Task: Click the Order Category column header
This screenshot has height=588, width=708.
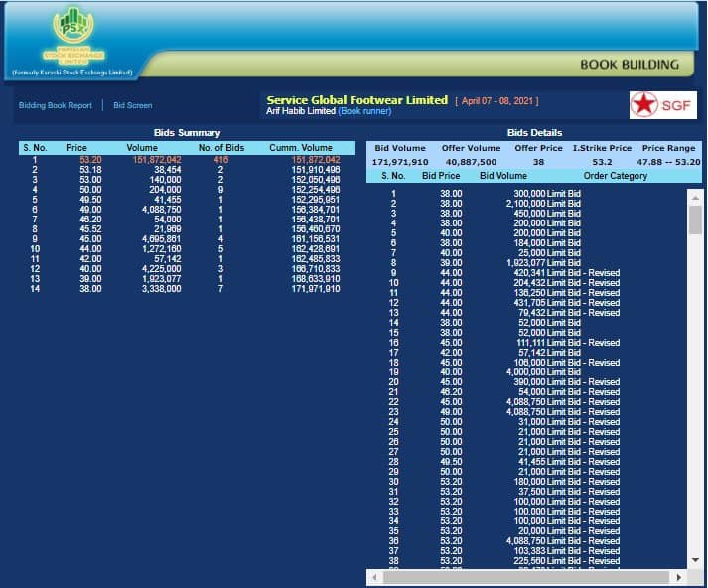Action: click(x=616, y=176)
